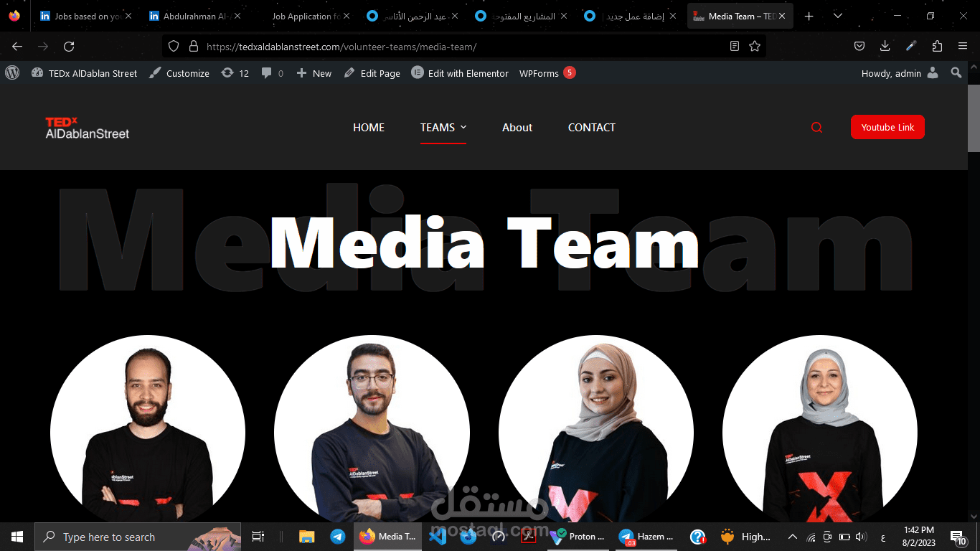Open the volume speaker tray icon

coord(861,537)
